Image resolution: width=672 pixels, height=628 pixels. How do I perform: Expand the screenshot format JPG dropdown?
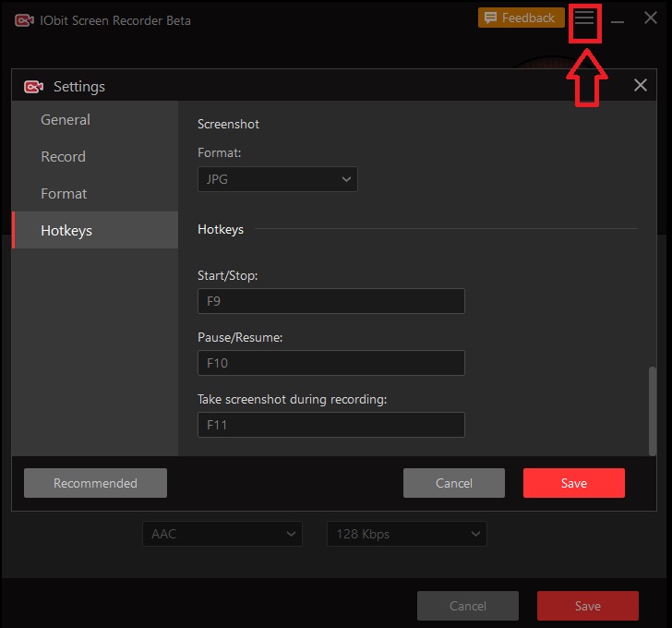[x=277, y=179]
